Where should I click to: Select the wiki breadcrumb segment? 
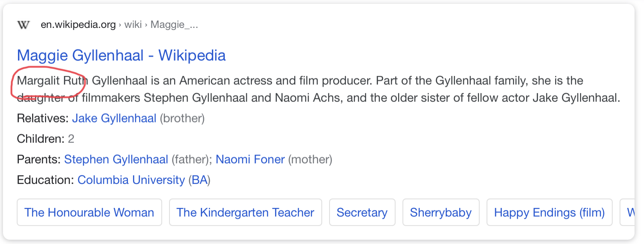[133, 25]
